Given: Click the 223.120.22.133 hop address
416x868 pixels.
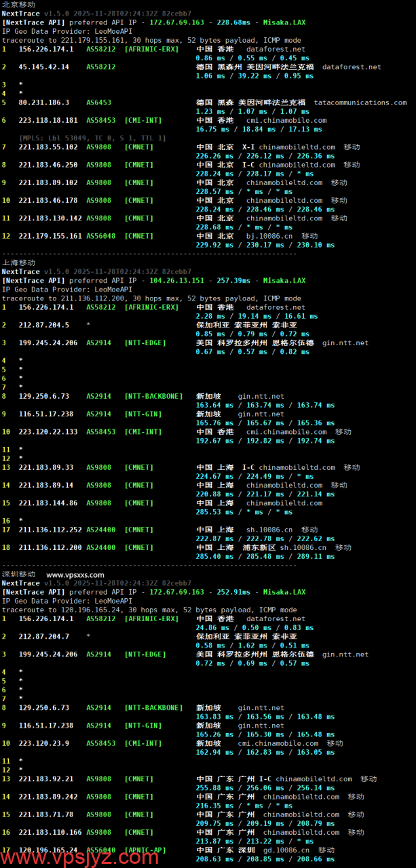Looking at the screenshot, I should click(48, 431).
